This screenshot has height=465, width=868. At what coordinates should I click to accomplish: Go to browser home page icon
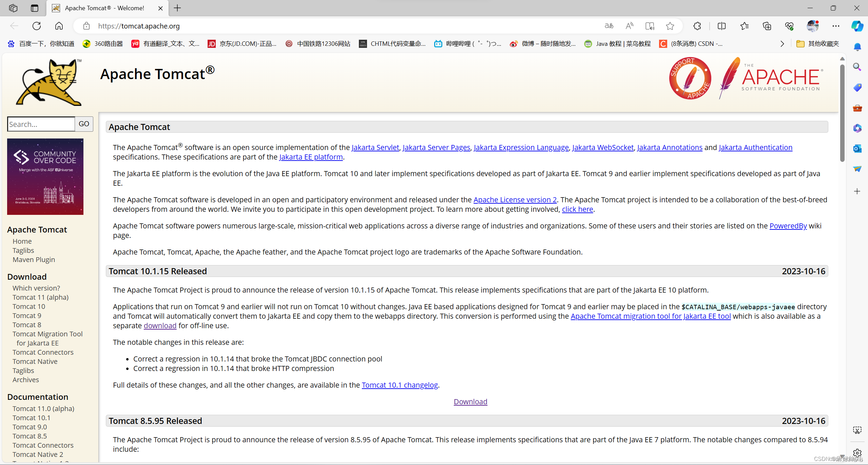[x=59, y=26]
